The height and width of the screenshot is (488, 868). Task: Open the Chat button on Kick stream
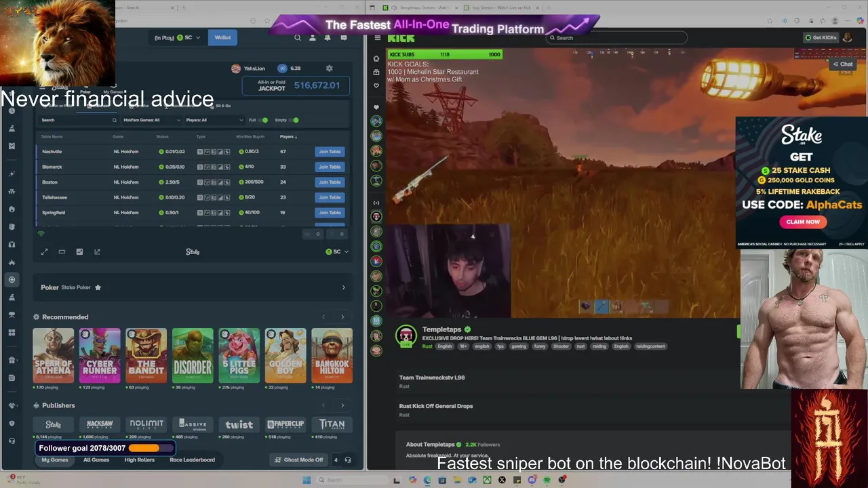[843, 64]
